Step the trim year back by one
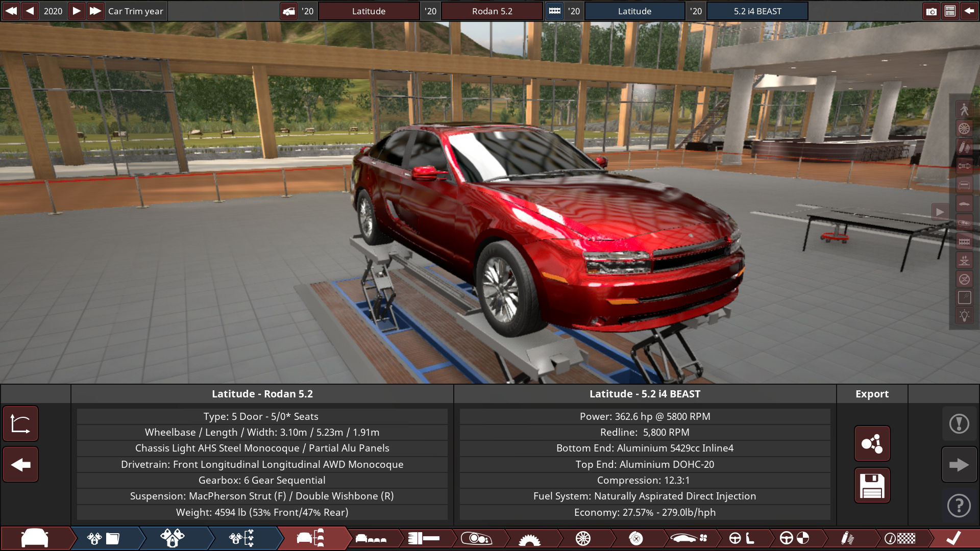This screenshot has height=551, width=980. 30,11
